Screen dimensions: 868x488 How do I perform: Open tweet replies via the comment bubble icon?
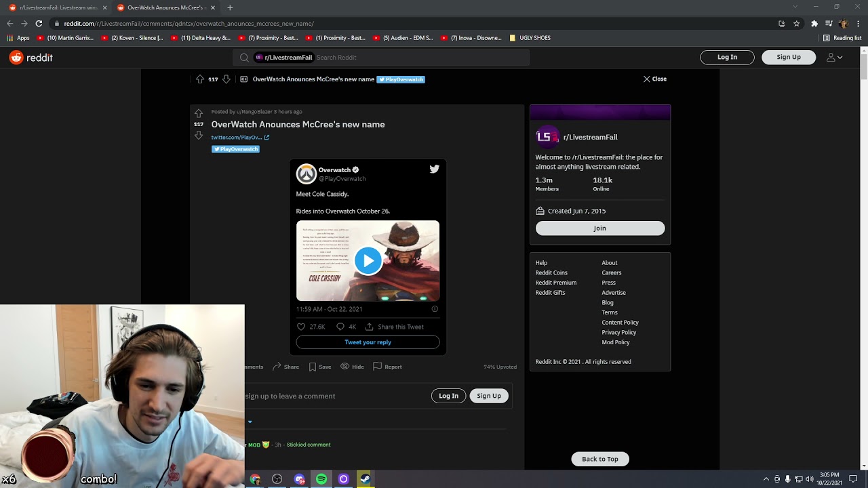click(x=340, y=327)
